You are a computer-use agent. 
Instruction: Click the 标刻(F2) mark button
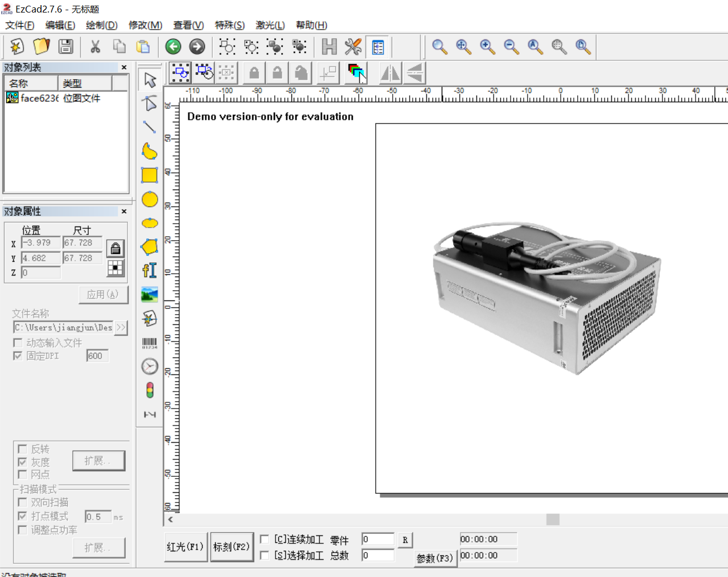pyautogui.click(x=232, y=547)
